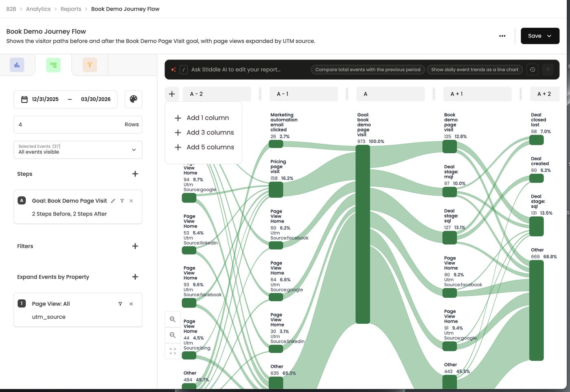Filter the Goal: Book Demo Page Visit step
Image resolution: width=570 pixels, height=392 pixels.
(122, 201)
